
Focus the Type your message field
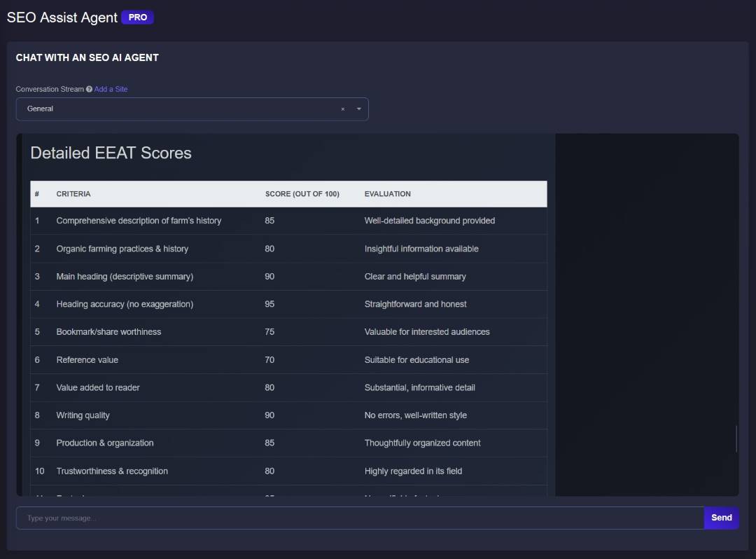pos(360,518)
